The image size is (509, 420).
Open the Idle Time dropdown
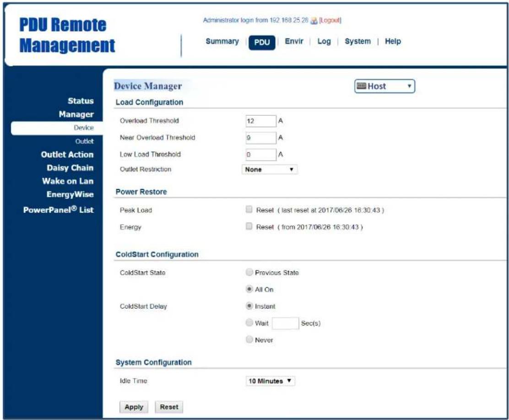coord(270,381)
